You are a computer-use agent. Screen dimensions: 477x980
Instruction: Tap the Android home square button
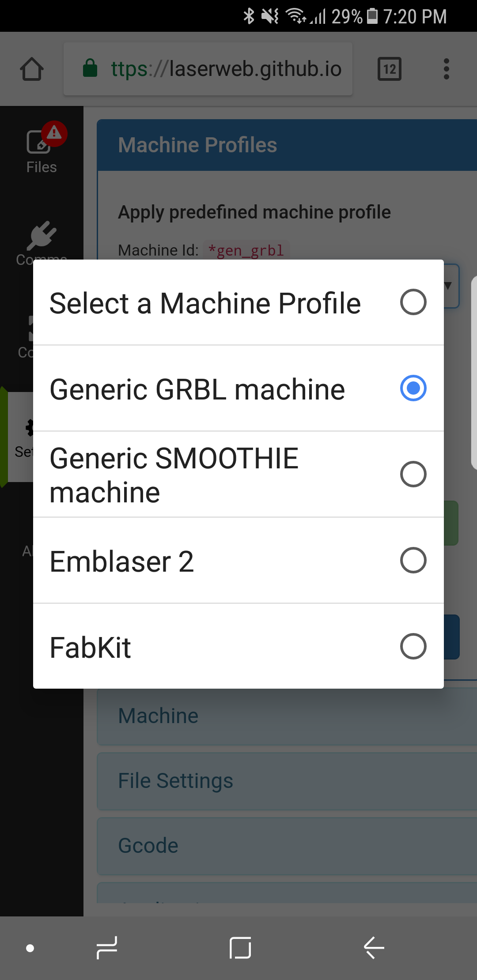(x=241, y=948)
